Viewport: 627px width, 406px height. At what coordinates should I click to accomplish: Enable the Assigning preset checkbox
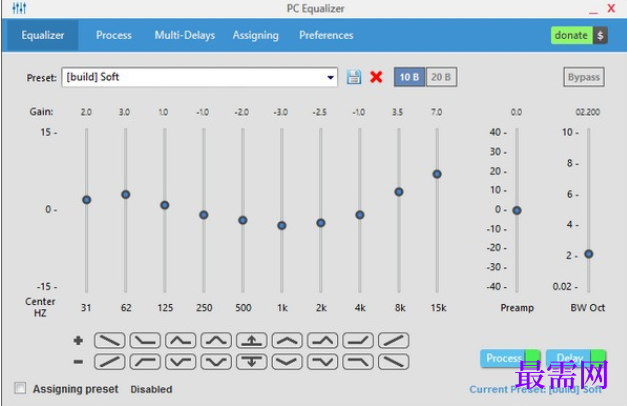[x=20, y=388]
